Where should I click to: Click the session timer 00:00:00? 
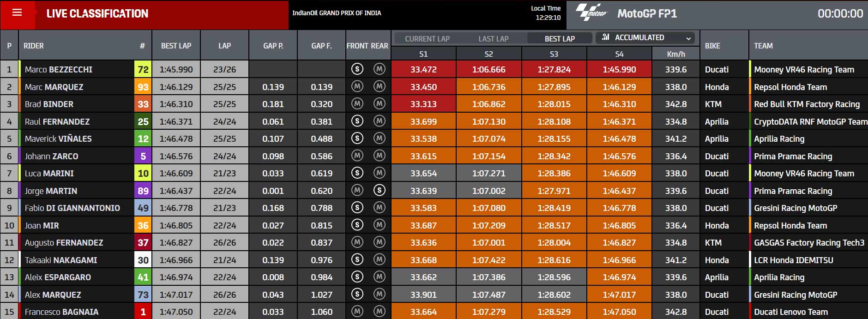tap(840, 13)
